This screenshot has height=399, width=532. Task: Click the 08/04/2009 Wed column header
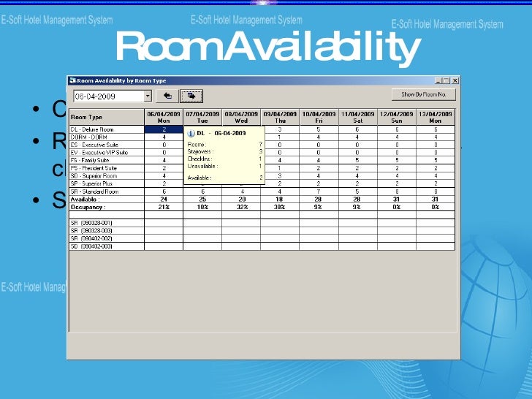tap(241, 117)
